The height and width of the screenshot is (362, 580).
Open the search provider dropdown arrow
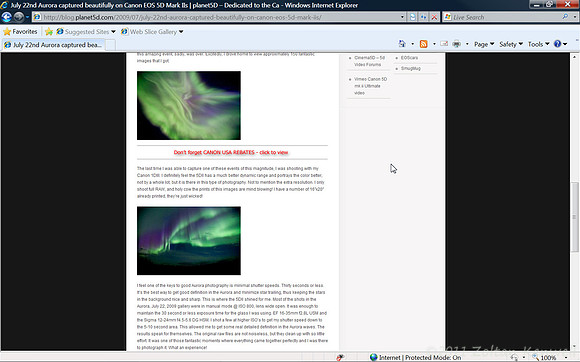coord(574,17)
